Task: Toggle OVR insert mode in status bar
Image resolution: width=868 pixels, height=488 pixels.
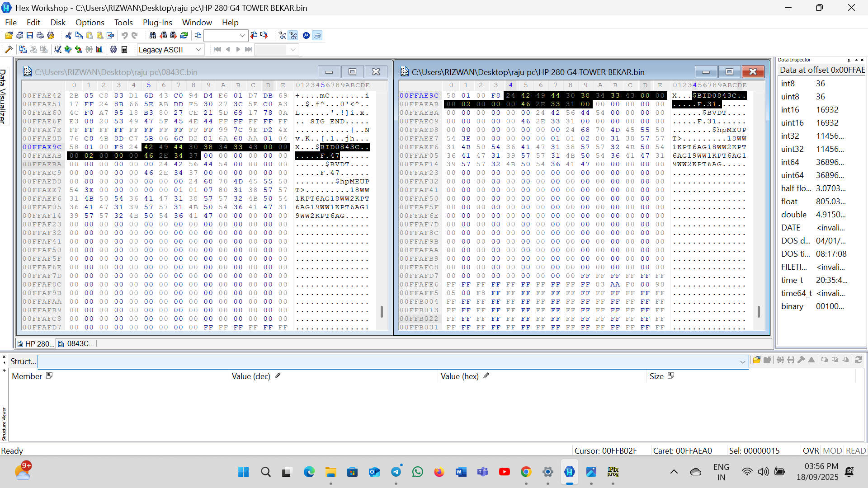Action: tap(811, 450)
